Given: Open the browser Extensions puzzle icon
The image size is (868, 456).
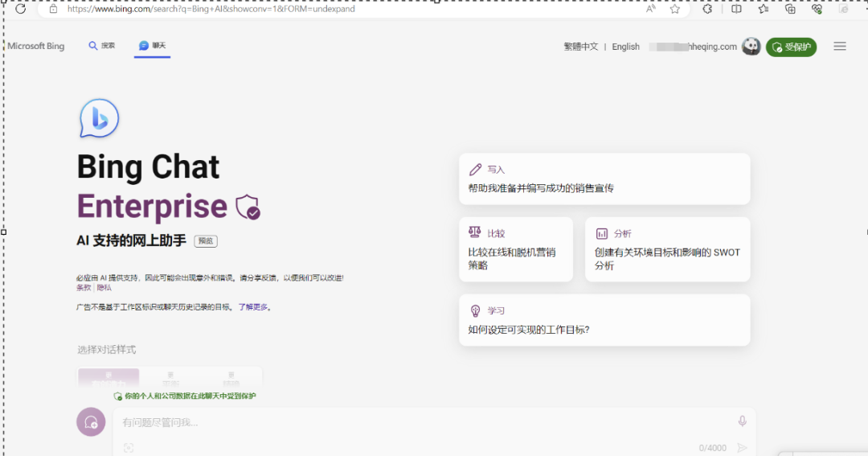Looking at the screenshot, I should click(x=707, y=9).
